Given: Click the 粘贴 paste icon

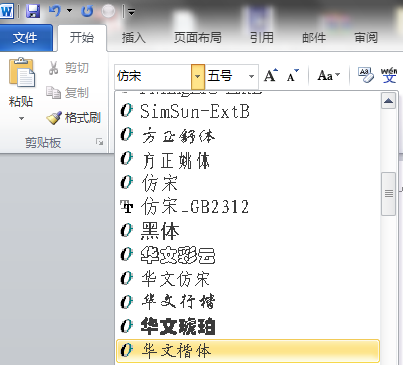Looking at the screenshot, I should [22, 73].
